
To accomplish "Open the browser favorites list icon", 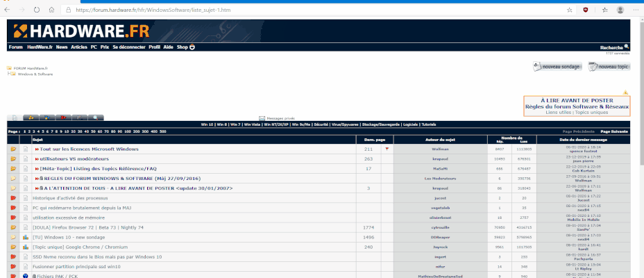I will 605,10.
